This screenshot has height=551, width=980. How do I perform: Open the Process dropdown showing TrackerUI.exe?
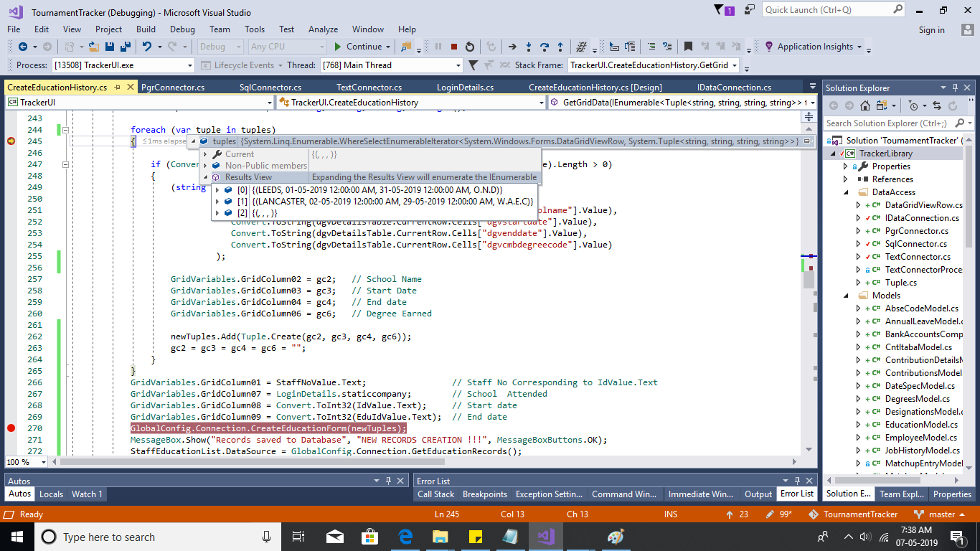(190, 65)
